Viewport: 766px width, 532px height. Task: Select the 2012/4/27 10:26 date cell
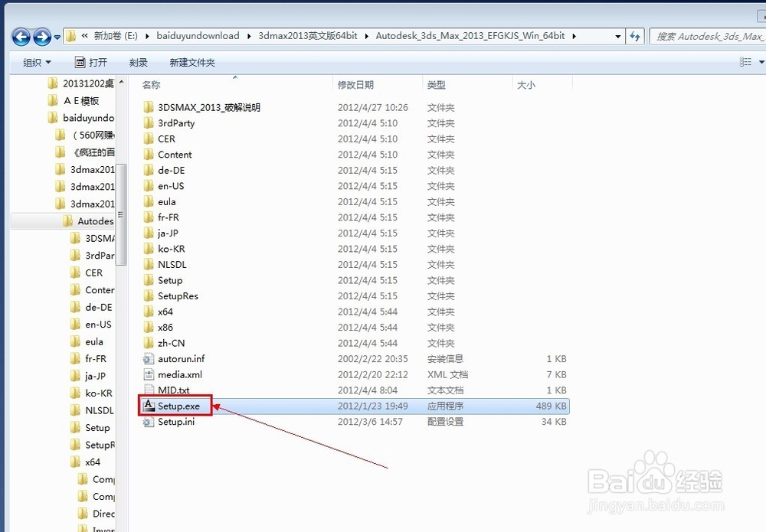[373, 107]
